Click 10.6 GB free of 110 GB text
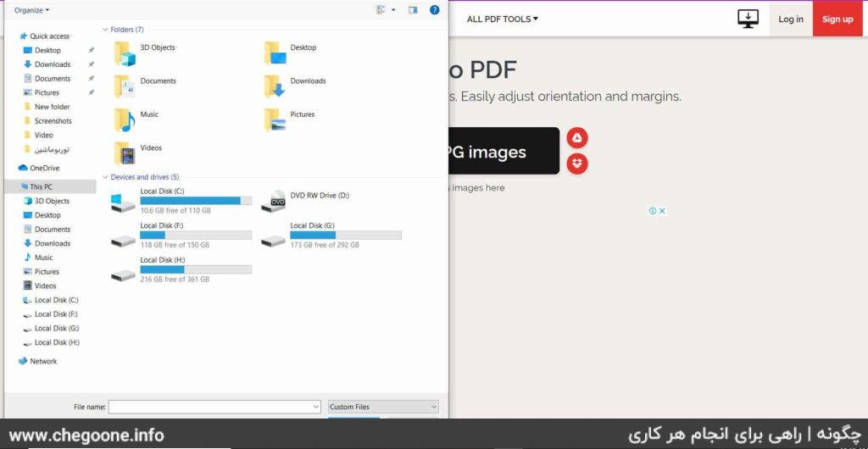The height and width of the screenshot is (449, 868). coord(175,211)
